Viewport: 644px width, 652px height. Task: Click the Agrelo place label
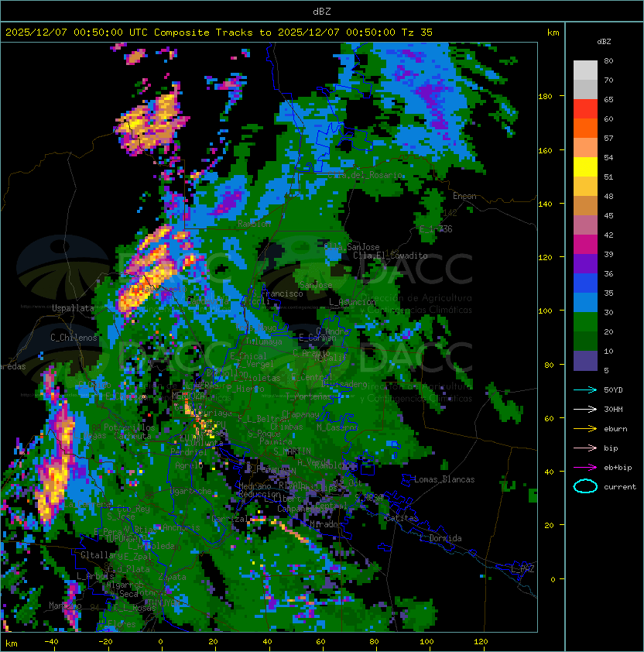point(189,465)
